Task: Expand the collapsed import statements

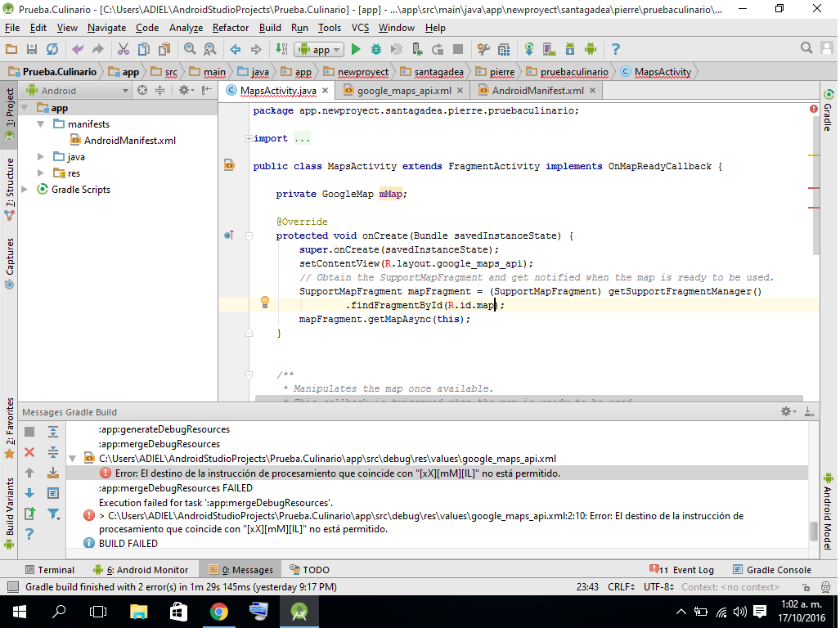Action: [249, 139]
